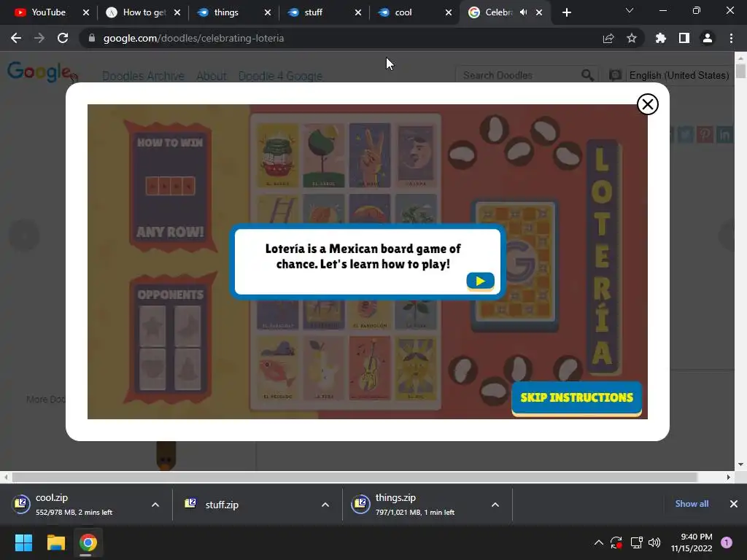Image resolution: width=747 pixels, height=560 pixels.
Task: Share doodle on Pinterest
Action: pyautogui.click(x=705, y=135)
